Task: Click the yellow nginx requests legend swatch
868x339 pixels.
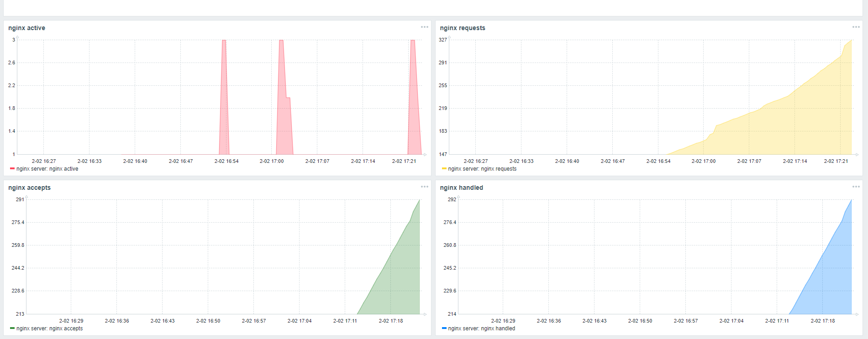Action: [444, 168]
